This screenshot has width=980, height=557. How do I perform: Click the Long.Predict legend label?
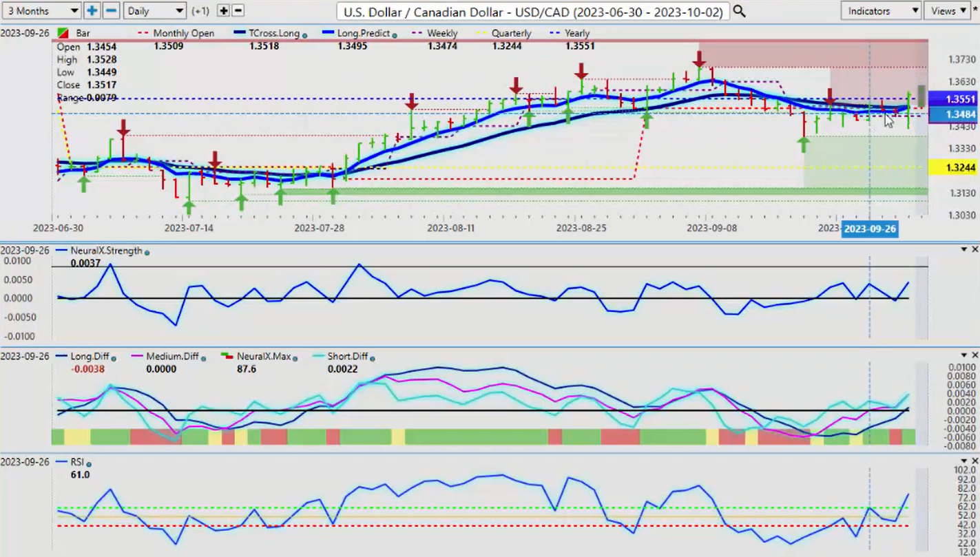click(x=364, y=33)
